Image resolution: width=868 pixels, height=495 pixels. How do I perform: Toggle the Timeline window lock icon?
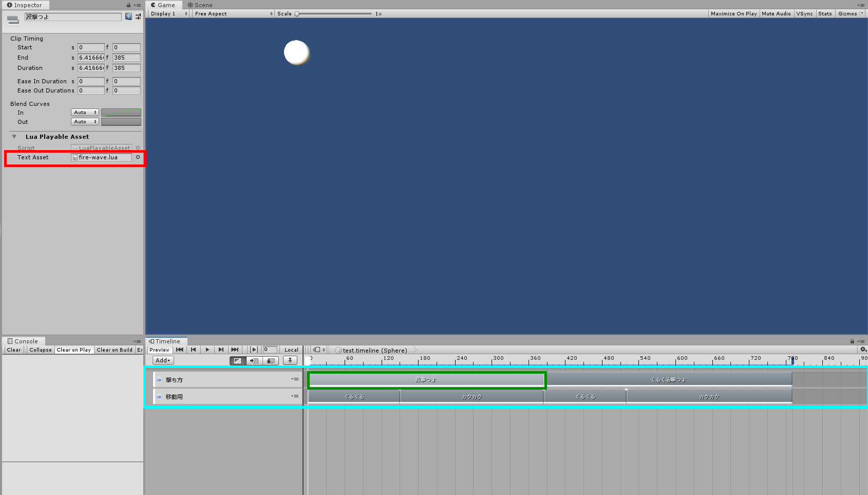click(852, 341)
